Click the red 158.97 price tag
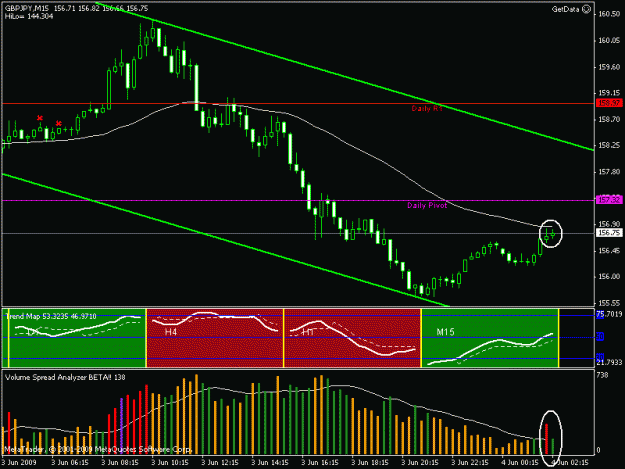The image size is (625, 469). 609,103
